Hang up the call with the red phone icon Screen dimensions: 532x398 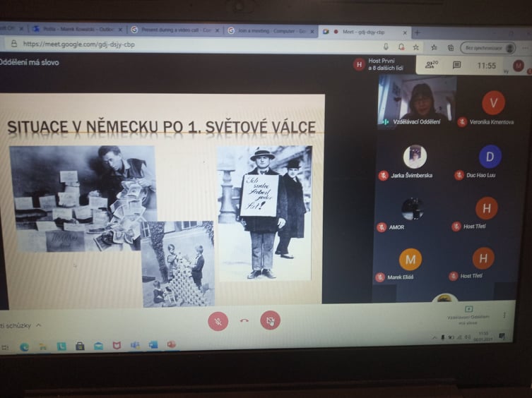point(244,320)
